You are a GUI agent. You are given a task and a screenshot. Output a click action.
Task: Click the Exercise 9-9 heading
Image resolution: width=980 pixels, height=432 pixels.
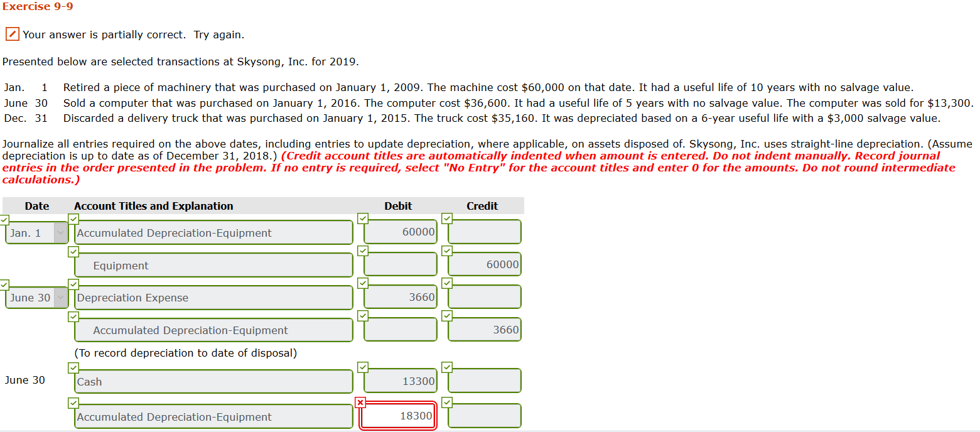coord(38,6)
